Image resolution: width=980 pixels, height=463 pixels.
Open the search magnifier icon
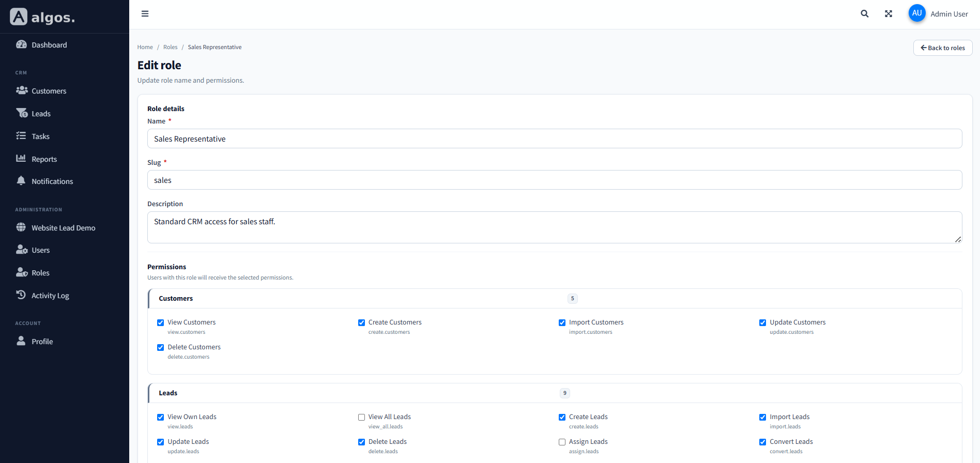click(x=864, y=14)
